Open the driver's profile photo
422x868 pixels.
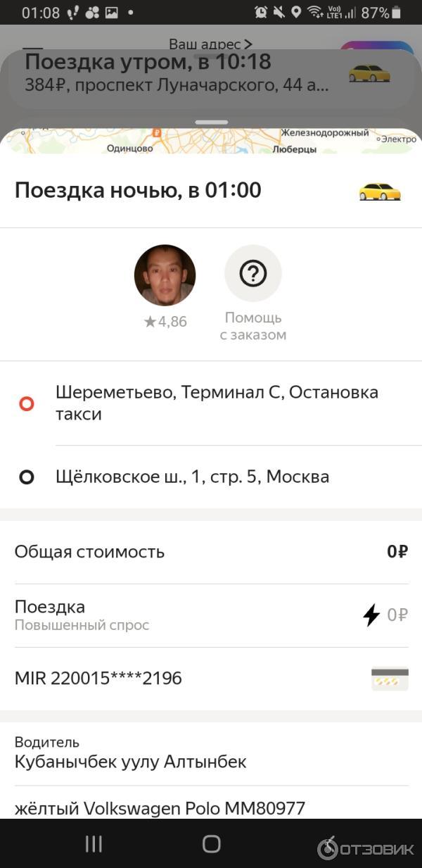[x=165, y=275]
